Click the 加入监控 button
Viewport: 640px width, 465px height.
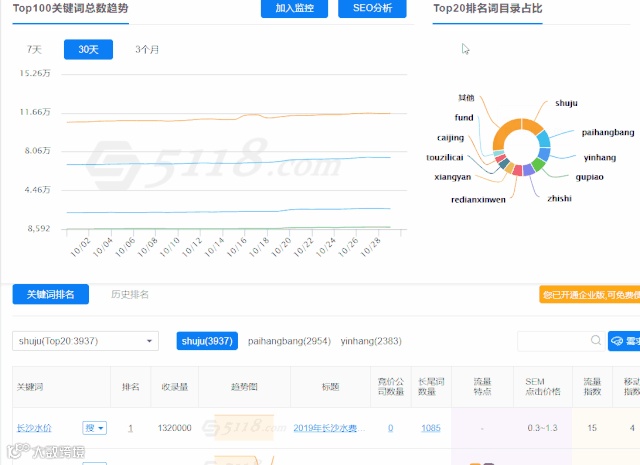point(294,8)
